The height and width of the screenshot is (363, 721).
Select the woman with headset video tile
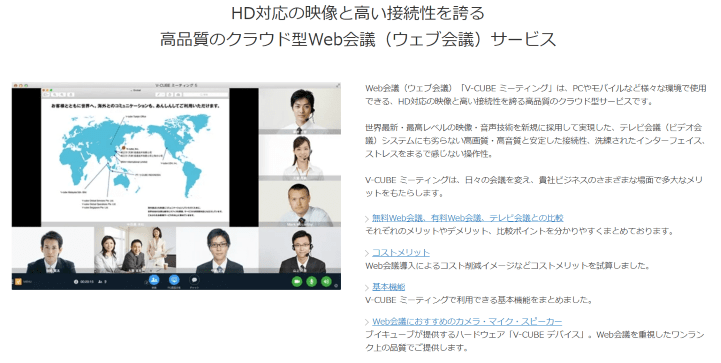coord(300,158)
